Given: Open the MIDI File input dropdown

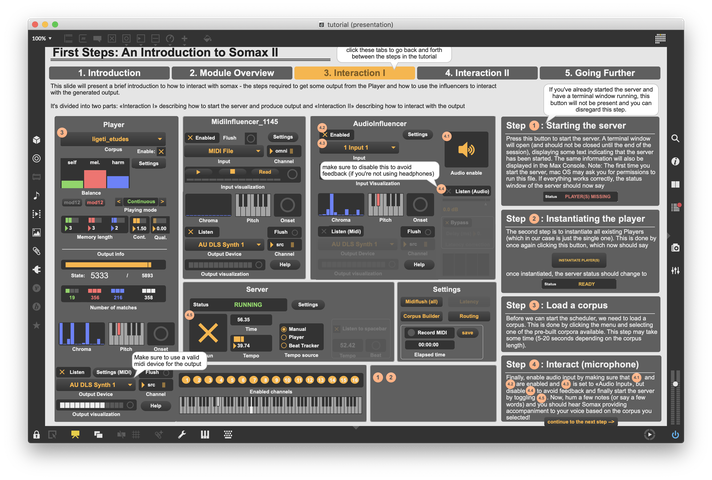Looking at the screenshot, I should point(224,151).
